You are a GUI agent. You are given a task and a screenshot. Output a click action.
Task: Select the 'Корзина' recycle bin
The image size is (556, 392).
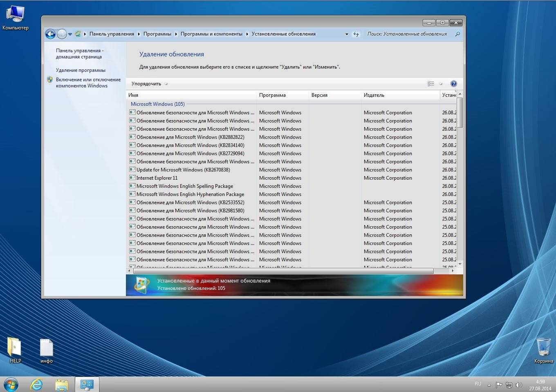tap(543, 350)
